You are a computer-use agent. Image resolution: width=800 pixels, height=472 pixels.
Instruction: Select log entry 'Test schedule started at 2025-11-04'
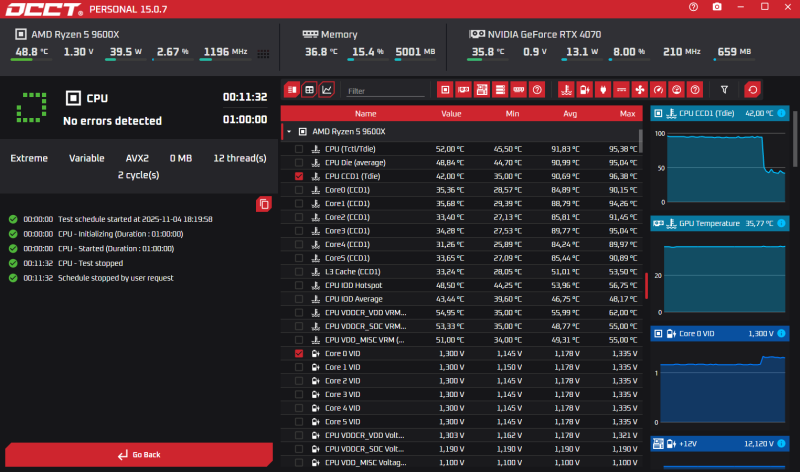(x=135, y=219)
